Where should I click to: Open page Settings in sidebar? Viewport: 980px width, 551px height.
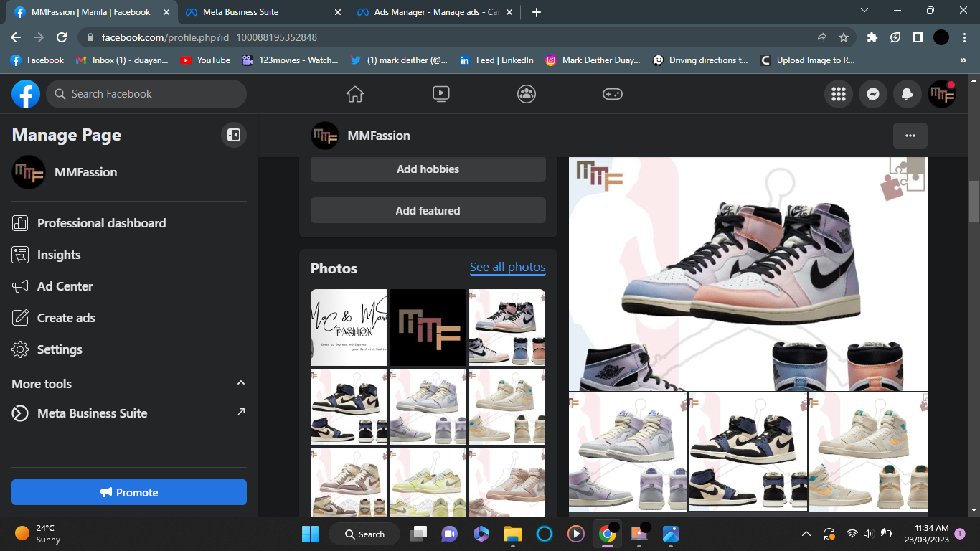129,349
